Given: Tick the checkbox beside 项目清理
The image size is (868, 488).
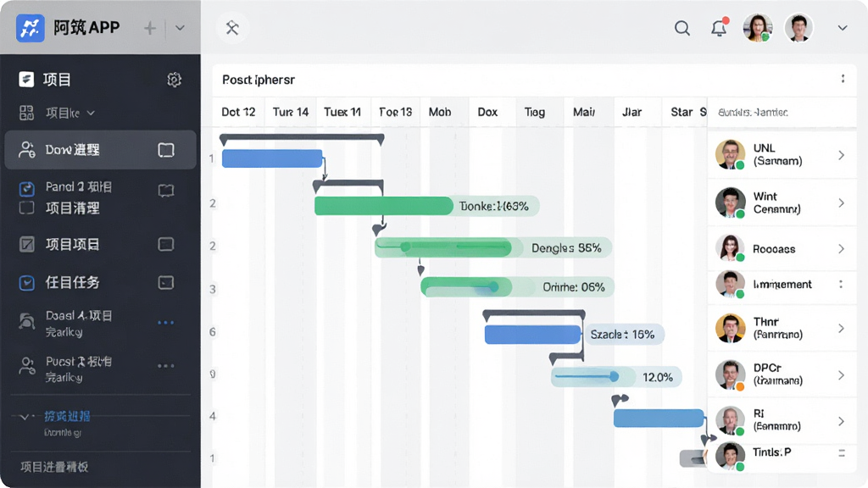Looking at the screenshot, I should (x=26, y=208).
